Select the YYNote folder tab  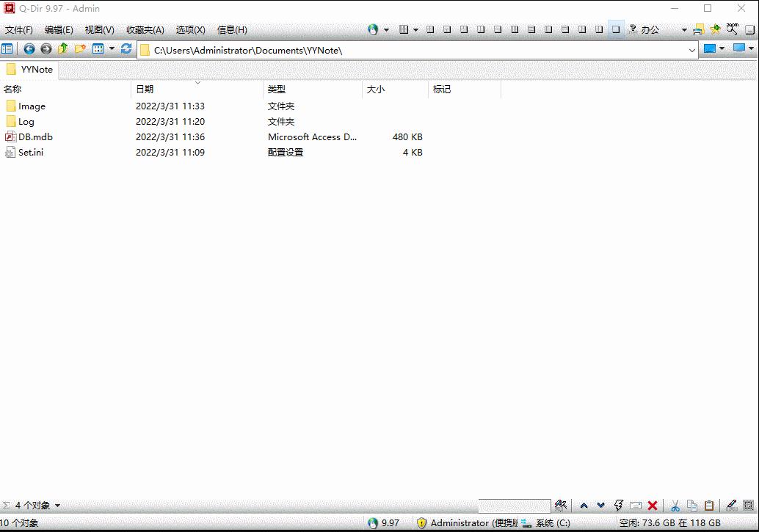coord(29,69)
